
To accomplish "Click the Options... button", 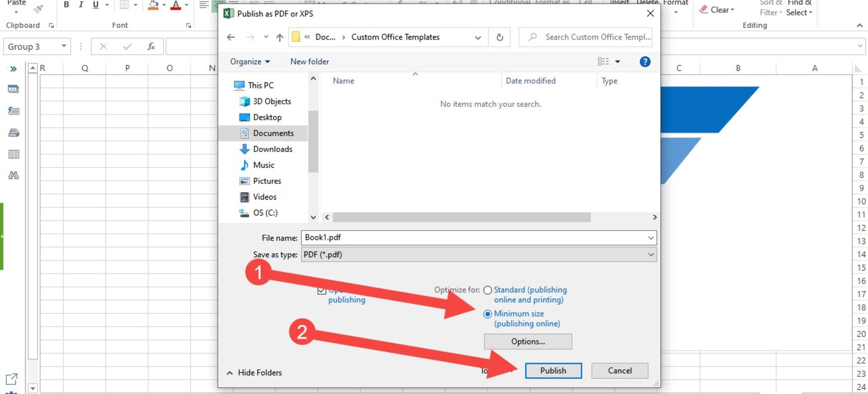I will pos(528,342).
